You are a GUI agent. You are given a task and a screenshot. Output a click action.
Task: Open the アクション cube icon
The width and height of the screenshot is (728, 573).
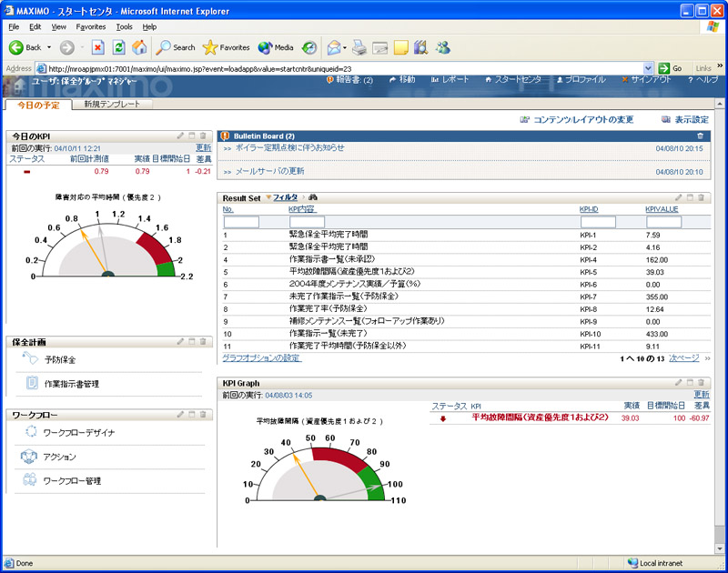[x=29, y=457]
